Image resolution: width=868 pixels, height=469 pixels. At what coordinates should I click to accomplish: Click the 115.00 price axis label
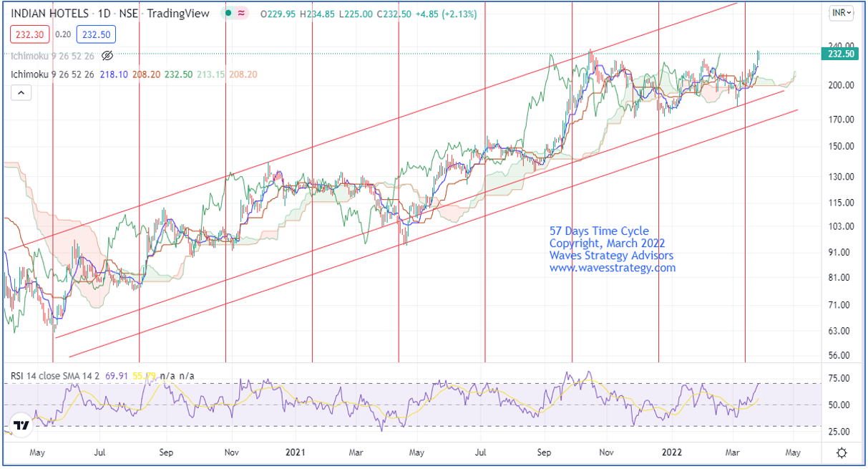coord(842,203)
